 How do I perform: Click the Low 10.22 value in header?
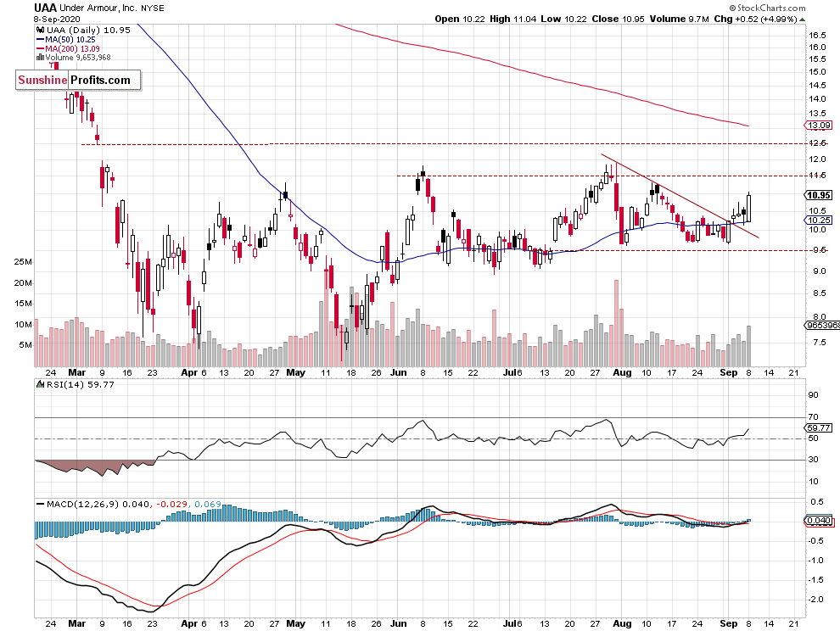coord(563,19)
